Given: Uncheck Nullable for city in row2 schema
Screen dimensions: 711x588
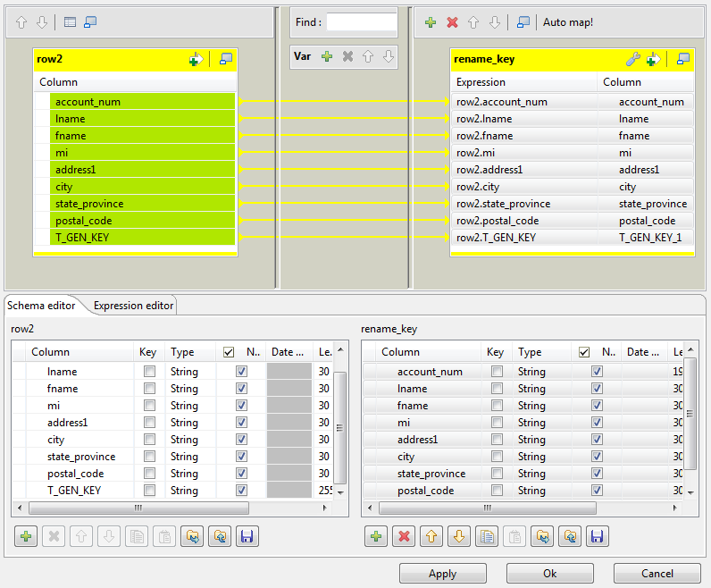Looking at the screenshot, I should coord(241,440).
